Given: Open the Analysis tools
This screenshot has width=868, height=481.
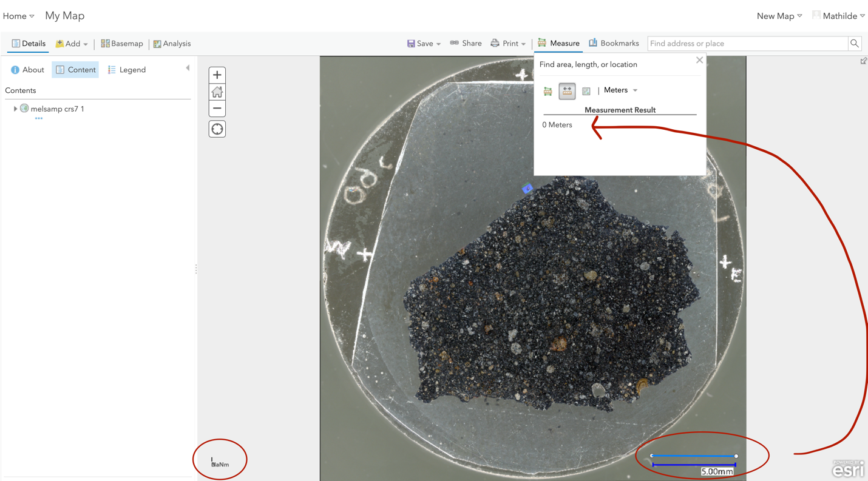Looking at the screenshot, I should [x=171, y=43].
